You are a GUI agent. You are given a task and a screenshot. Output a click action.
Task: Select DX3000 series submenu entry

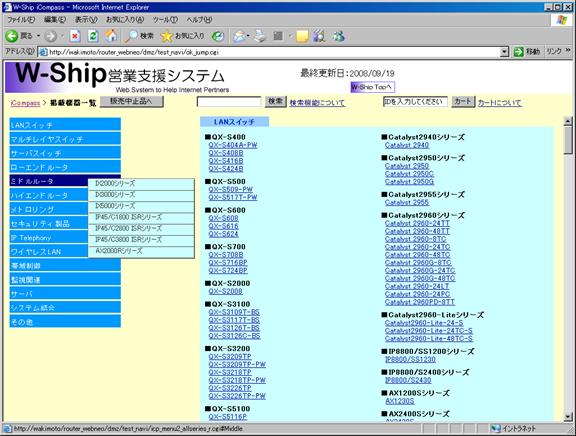pyautogui.click(x=141, y=195)
